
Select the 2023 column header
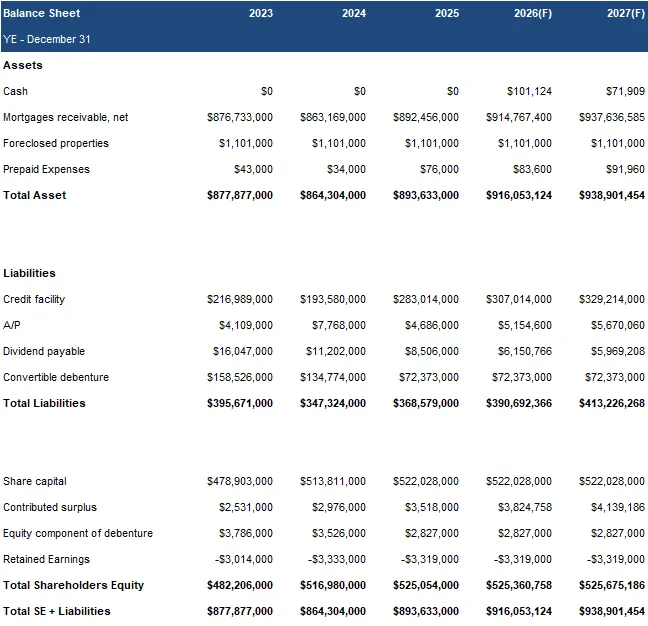[260, 14]
